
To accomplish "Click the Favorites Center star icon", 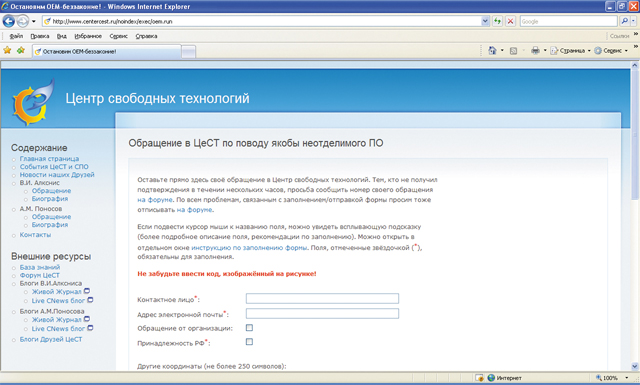I will pos(7,50).
